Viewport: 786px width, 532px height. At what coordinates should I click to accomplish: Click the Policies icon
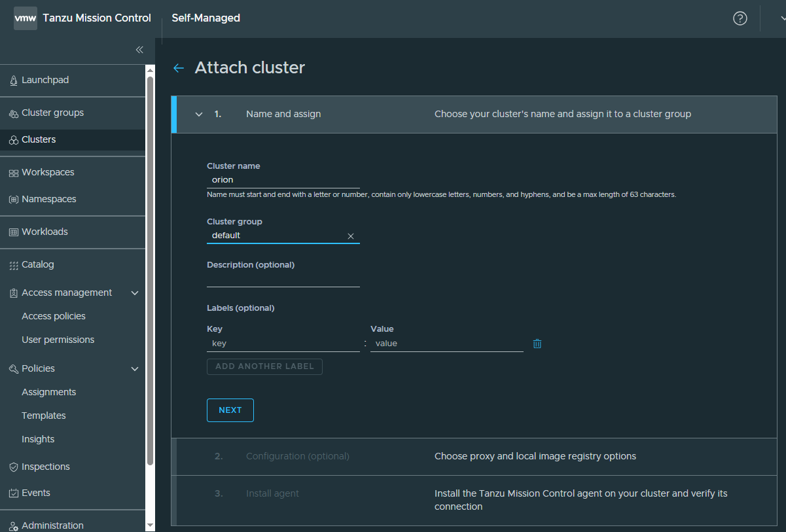click(x=14, y=369)
